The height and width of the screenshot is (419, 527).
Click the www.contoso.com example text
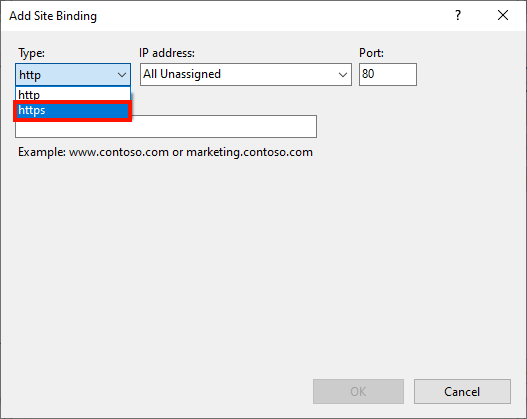coord(119,152)
